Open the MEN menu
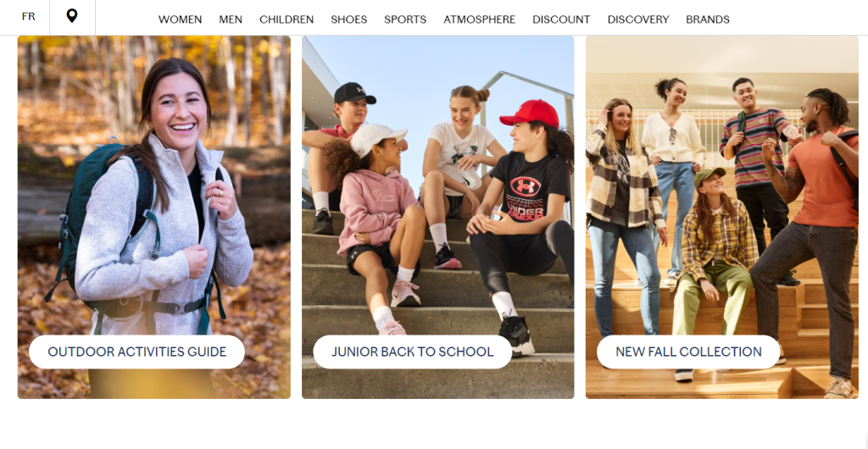Viewport: 868px width, 449px height. tap(231, 19)
